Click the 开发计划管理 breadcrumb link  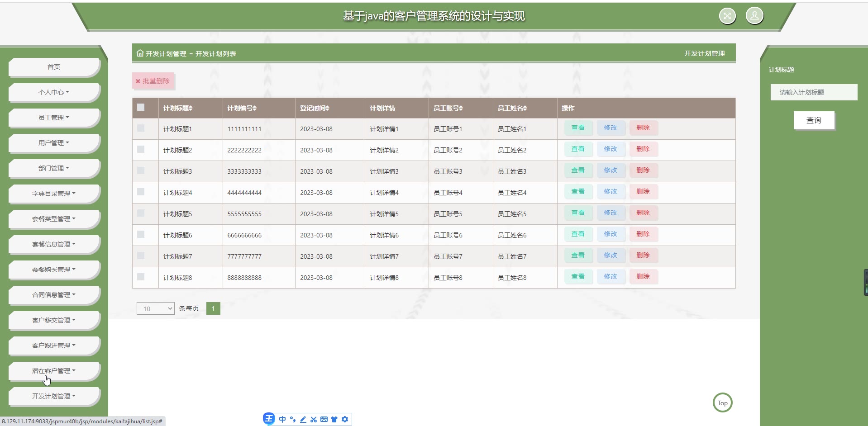tap(166, 54)
